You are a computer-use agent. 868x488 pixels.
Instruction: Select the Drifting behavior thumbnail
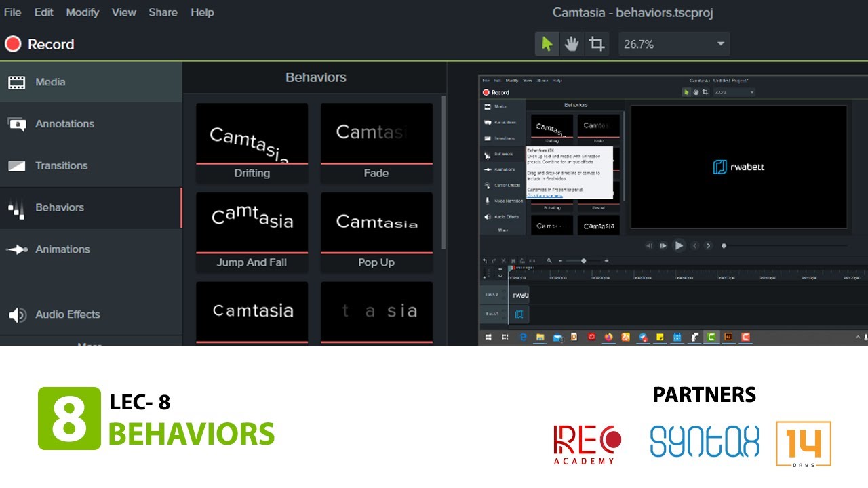[252, 143]
